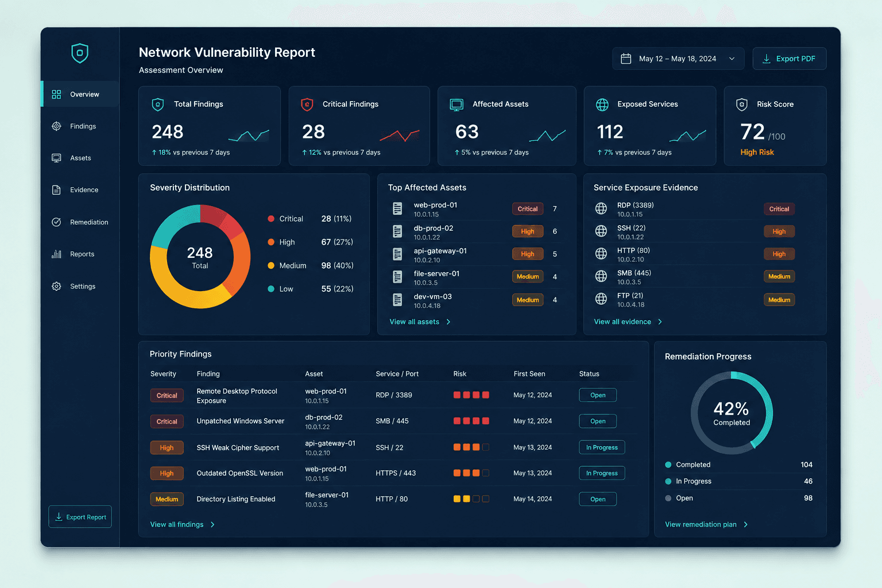Click the First Seen column header
Viewport: 882px width, 588px height.
pyautogui.click(x=529, y=374)
